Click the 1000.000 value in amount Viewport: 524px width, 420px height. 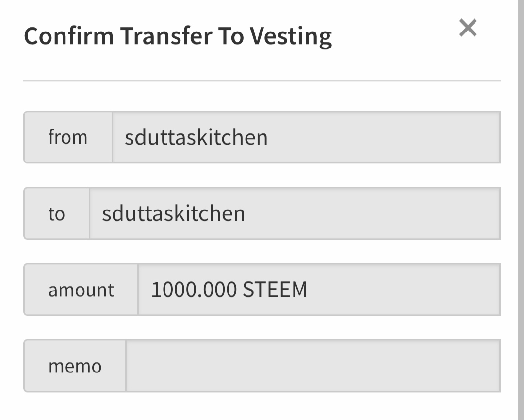pos(194,290)
